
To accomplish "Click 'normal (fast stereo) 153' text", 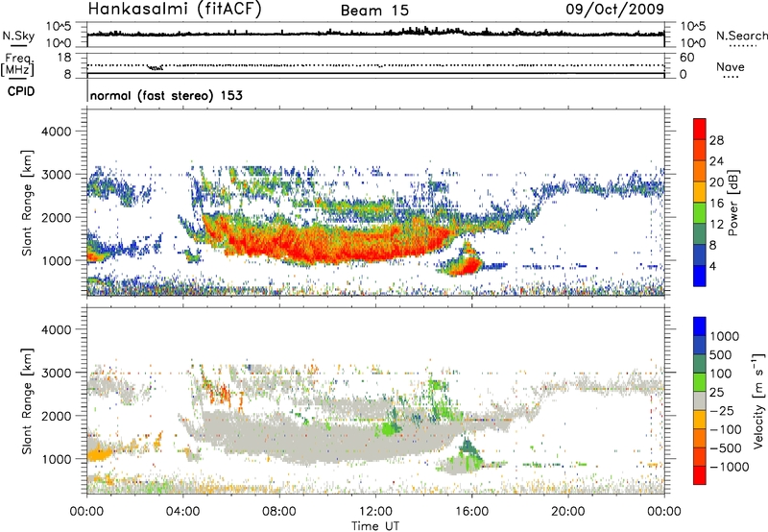I will click(x=166, y=95).
